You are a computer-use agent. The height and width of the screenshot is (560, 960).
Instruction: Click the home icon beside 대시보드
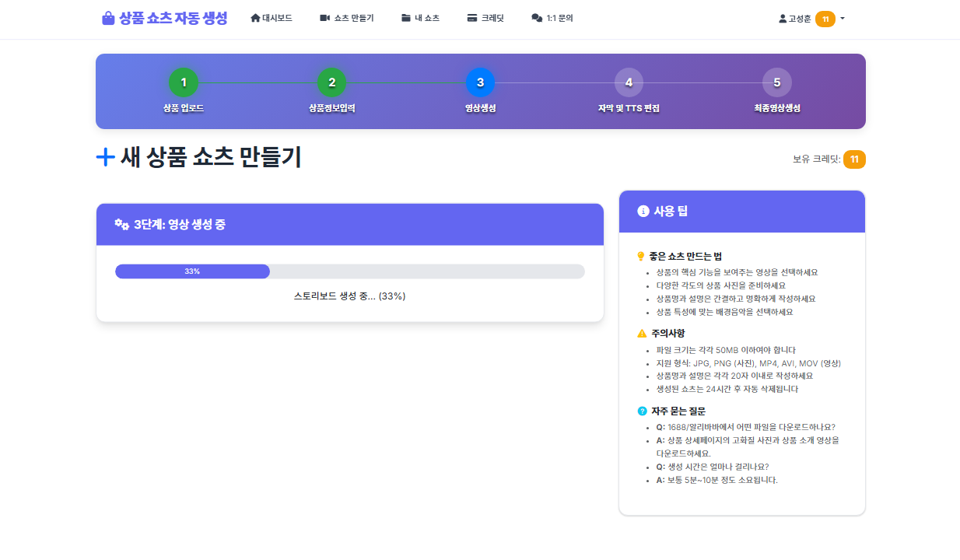[x=255, y=18]
